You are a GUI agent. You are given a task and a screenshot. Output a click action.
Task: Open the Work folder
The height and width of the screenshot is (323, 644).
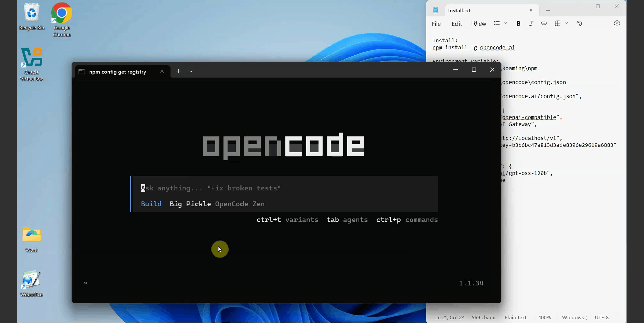tap(31, 235)
